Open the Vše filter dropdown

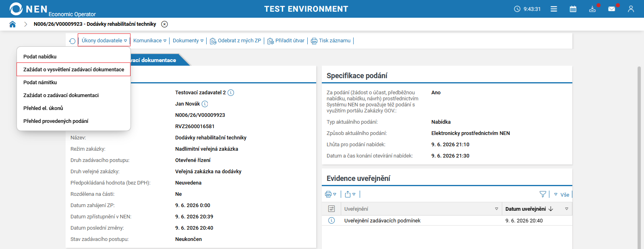click(562, 195)
